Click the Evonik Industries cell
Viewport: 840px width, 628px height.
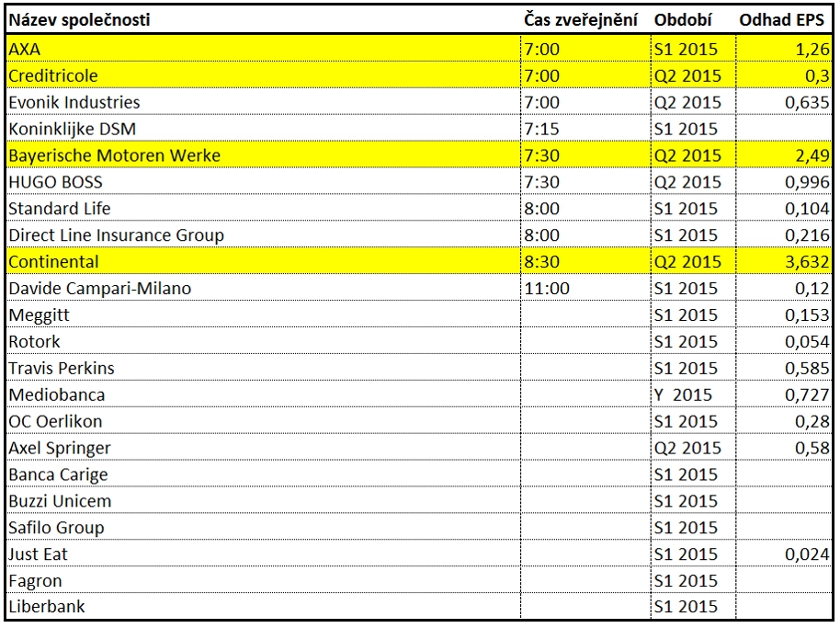264,102
